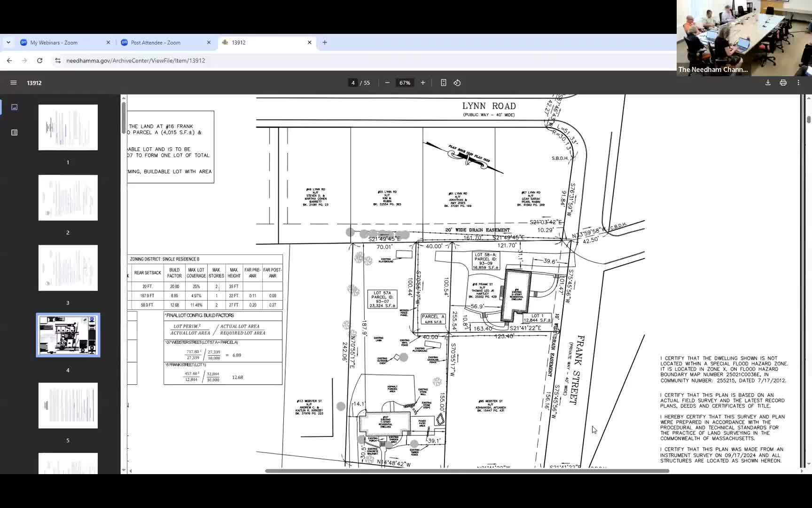Edit the current page number field
The image size is (812, 508).
pyautogui.click(x=353, y=83)
